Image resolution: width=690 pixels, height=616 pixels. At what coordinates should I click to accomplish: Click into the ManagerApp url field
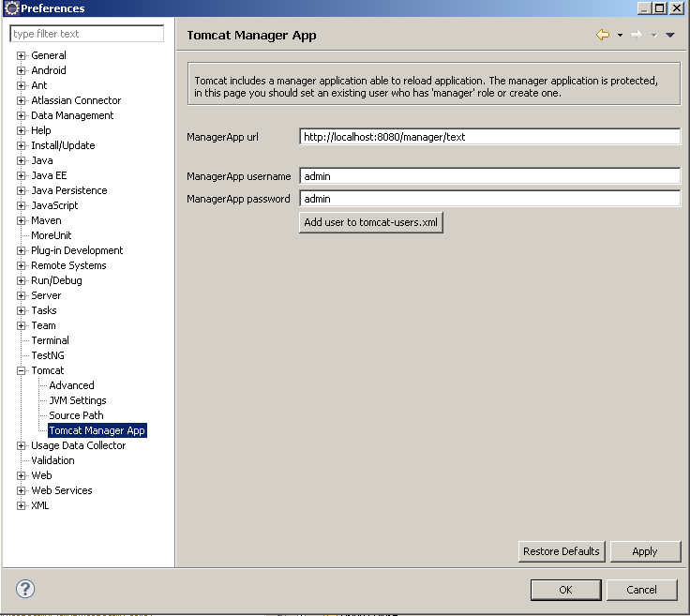(x=489, y=137)
